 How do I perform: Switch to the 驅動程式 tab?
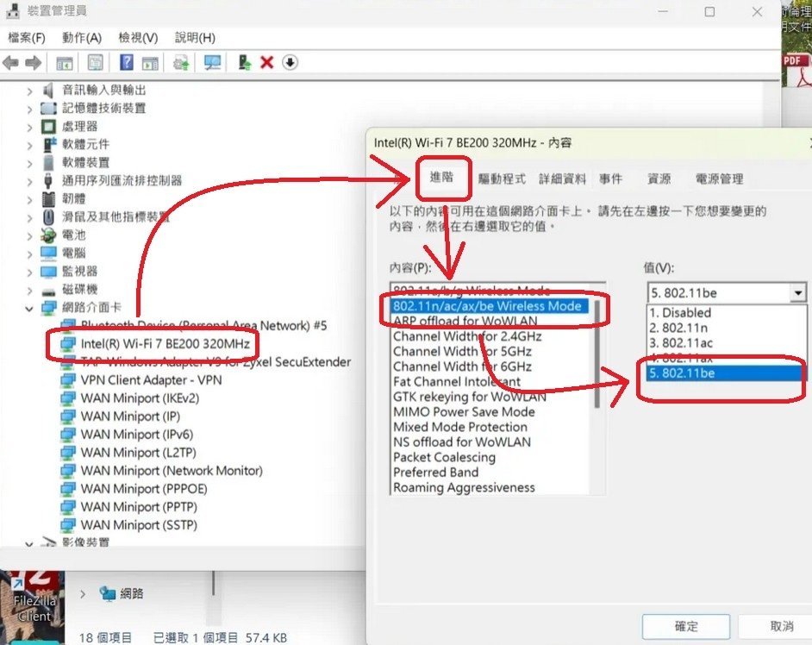point(502,179)
